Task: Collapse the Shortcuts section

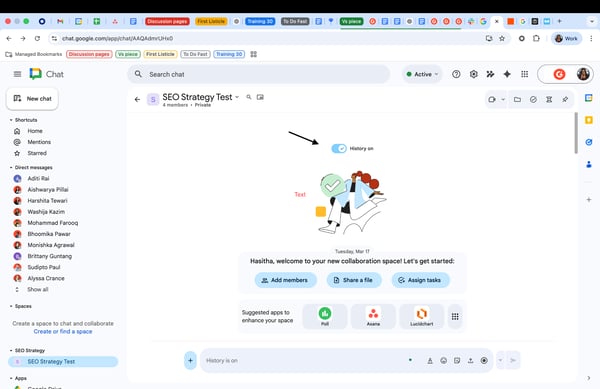Action: pos(11,120)
